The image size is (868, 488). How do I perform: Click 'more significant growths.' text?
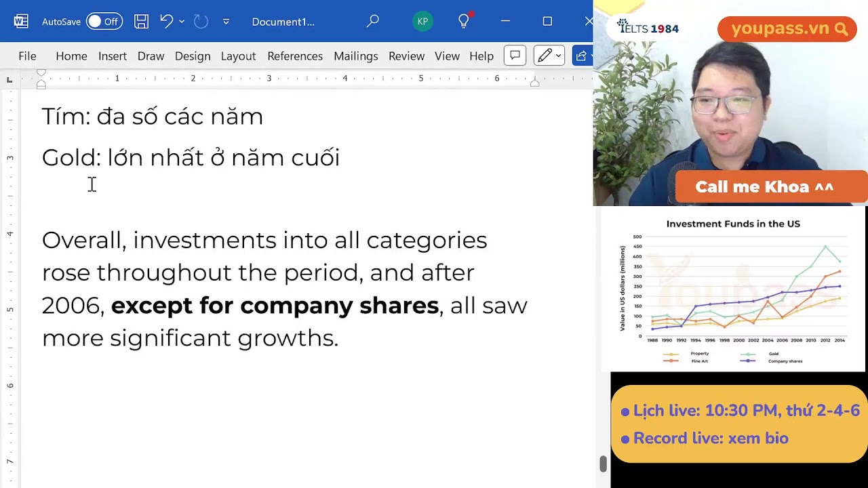click(190, 338)
